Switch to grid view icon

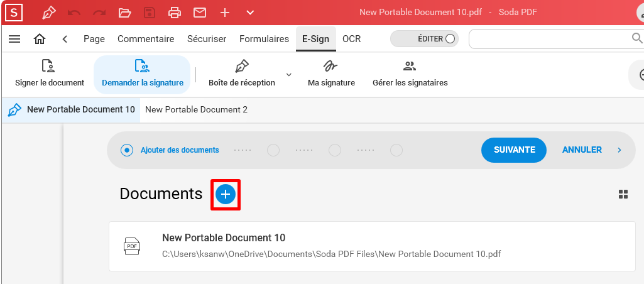click(623, 194)
